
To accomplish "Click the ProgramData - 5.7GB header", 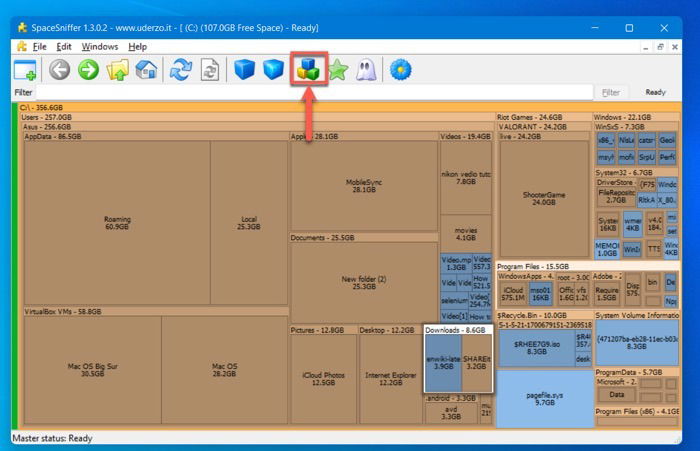I will [x=637, y=372].
